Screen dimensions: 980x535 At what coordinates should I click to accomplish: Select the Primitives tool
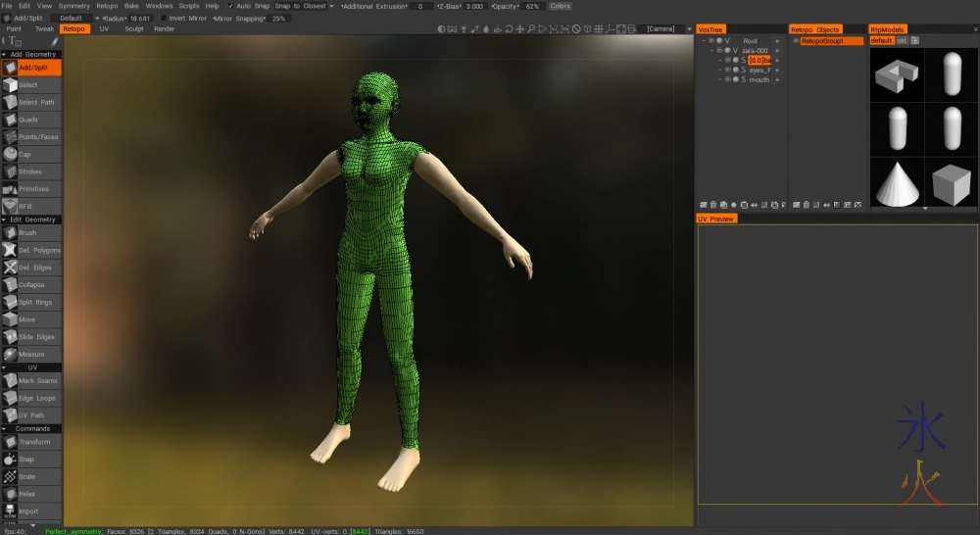(x=33, y=189)
